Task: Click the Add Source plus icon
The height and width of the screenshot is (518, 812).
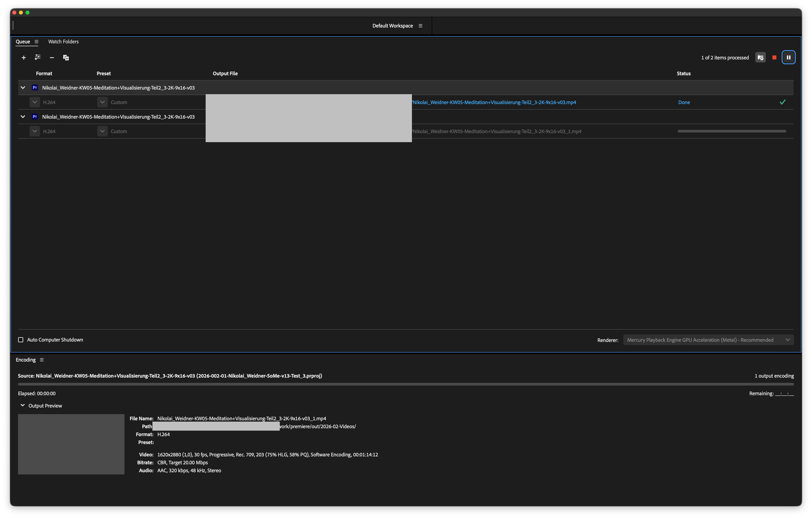Action: 24,58
